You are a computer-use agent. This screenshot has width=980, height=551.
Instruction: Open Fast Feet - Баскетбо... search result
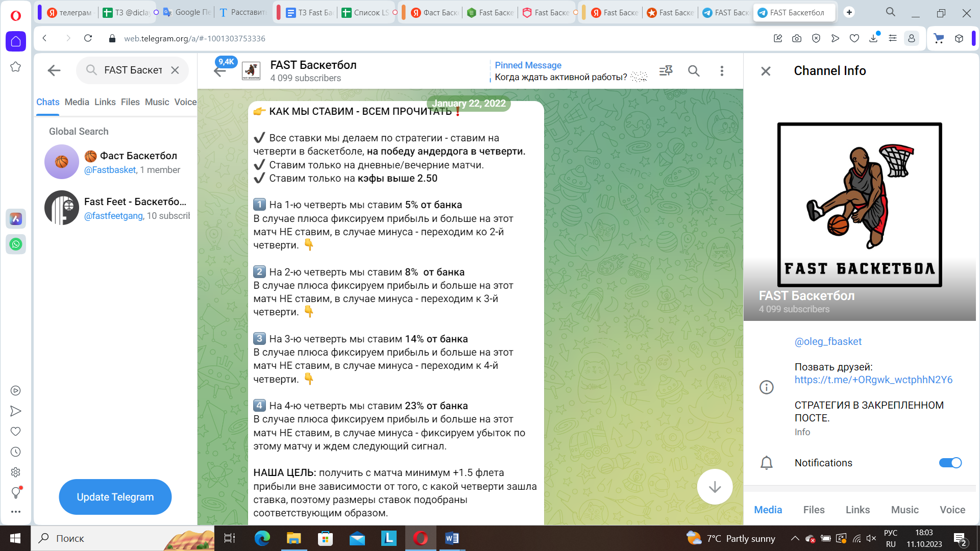pos(116,208)
